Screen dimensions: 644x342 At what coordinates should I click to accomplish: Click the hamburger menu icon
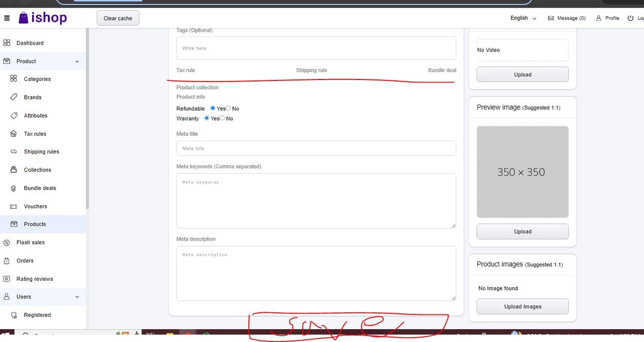click(6, 18)
